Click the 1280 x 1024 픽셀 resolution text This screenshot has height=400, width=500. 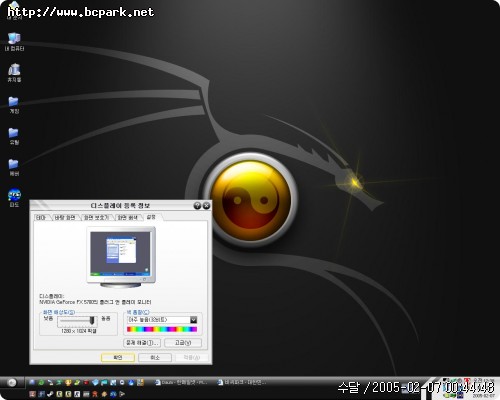79,331
